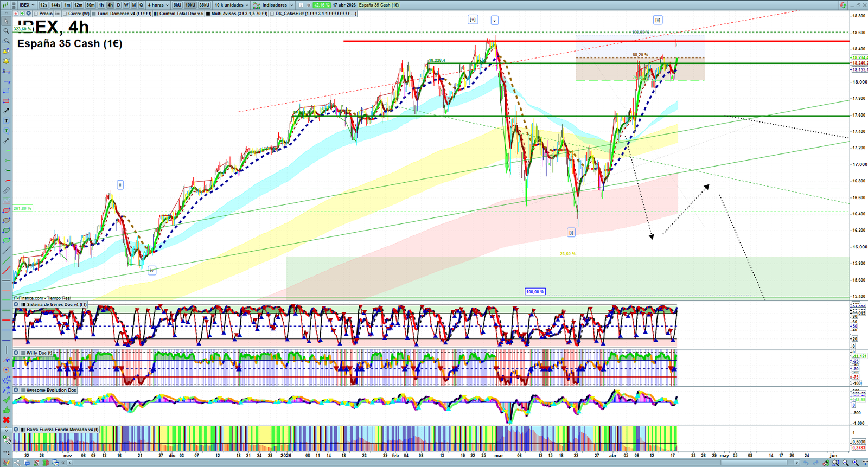Click the Tunel Domenec v4 color swatch
This screenshot has height=467, width=868.
tap(94, 14)
